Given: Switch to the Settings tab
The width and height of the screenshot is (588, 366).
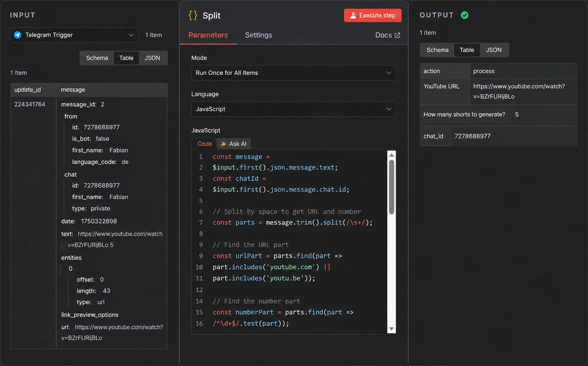Looking at the screenshot, I should [258, 35].
